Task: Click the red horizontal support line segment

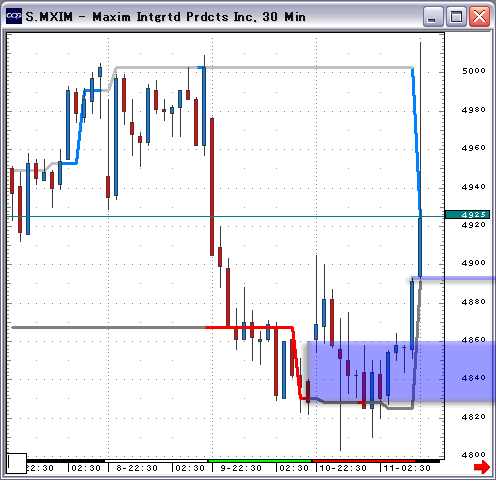Action: click(x=249, y=328)
